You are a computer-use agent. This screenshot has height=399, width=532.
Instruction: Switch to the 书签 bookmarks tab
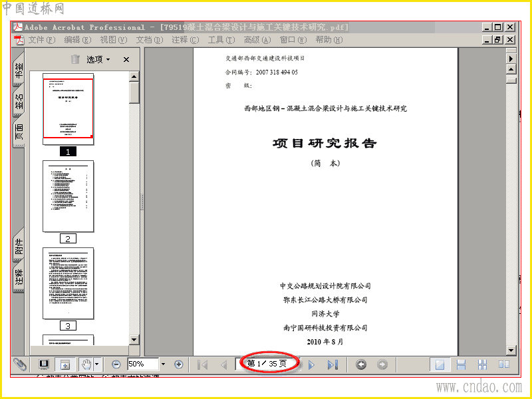pyautogui.click(x=19, y=70)
